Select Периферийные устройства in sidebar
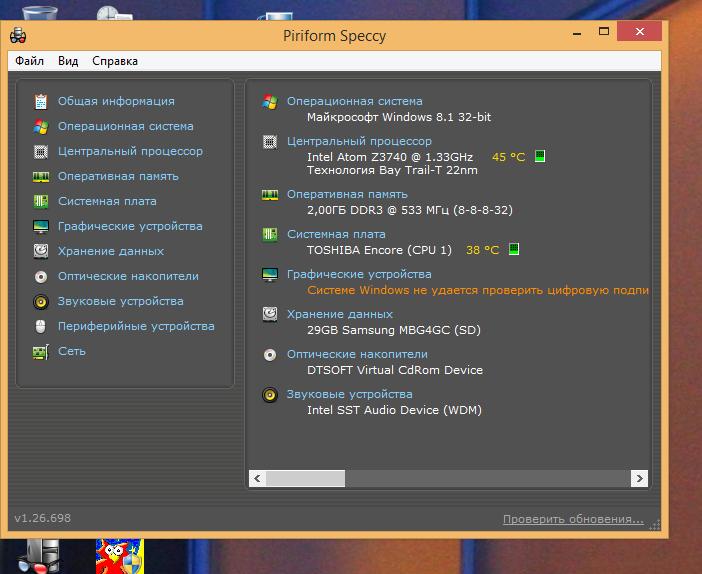The width and height of the screenshot is (702, 574). (x=136, y=326)
